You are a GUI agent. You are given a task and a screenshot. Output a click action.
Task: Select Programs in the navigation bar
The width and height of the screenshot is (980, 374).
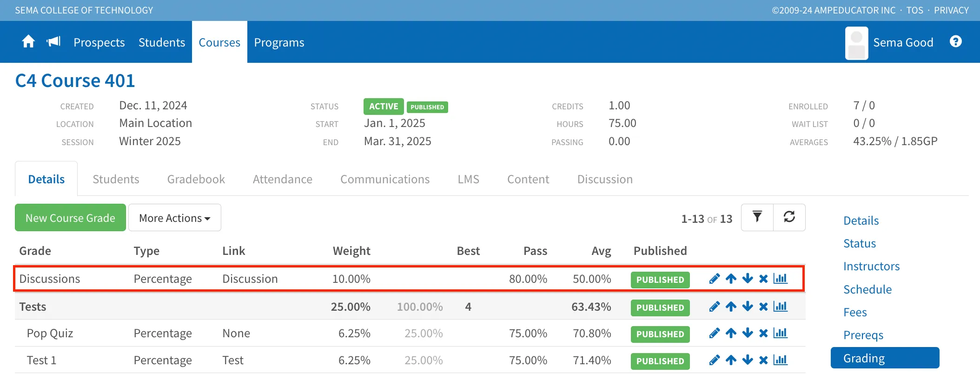[279, 42]
